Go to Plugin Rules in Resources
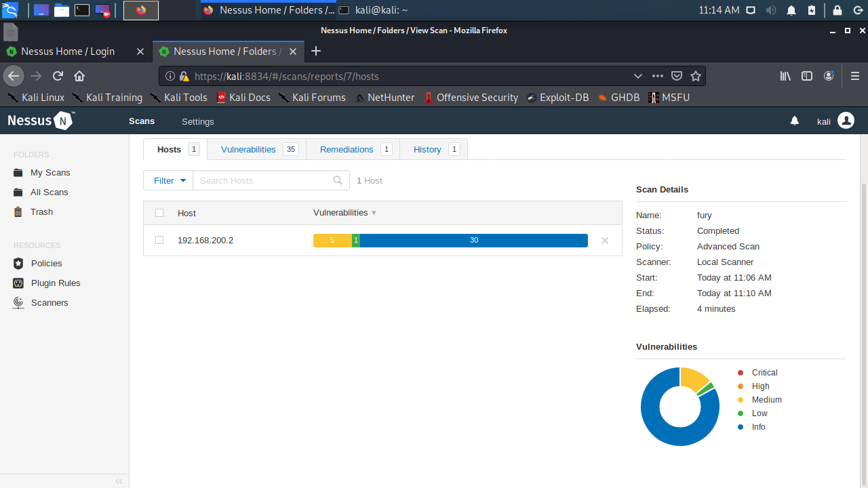Screen dimensions: 868x488 point(56,283)
